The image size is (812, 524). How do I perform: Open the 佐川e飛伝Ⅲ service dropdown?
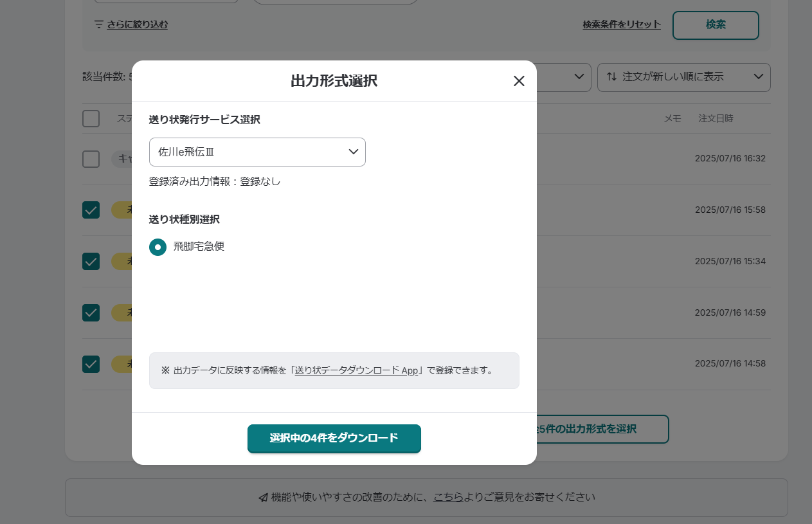pos(257,152)
